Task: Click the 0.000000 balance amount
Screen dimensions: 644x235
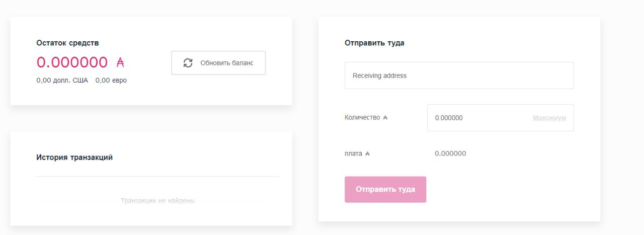Action: [x=72, y=62]
